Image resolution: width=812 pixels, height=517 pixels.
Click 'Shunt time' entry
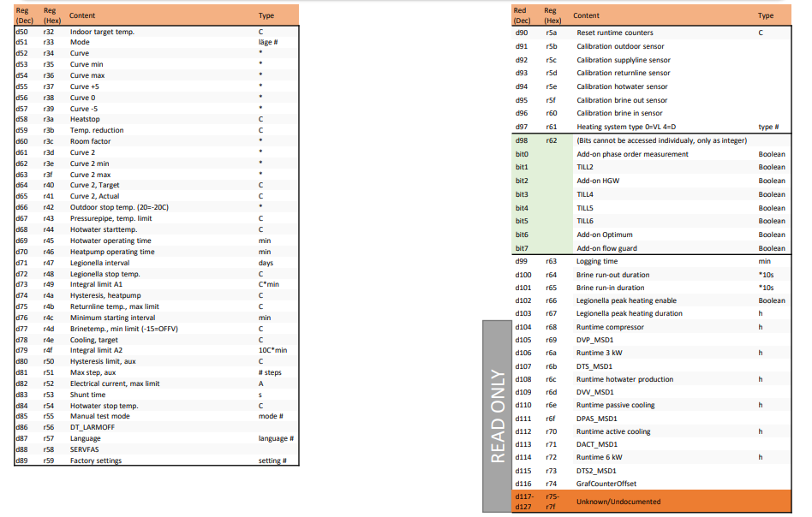pyautogui.click(x=87, y=395)
